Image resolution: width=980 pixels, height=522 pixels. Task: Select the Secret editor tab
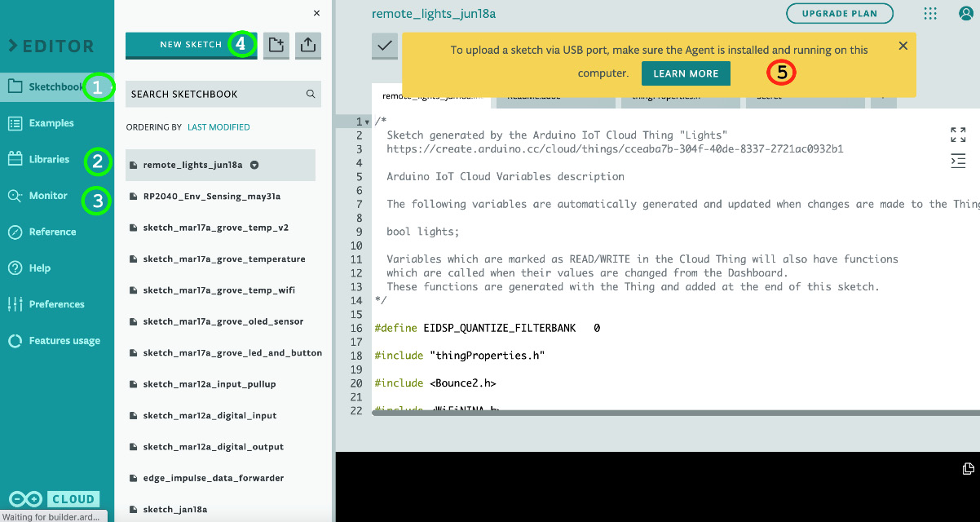coord(805,95)
